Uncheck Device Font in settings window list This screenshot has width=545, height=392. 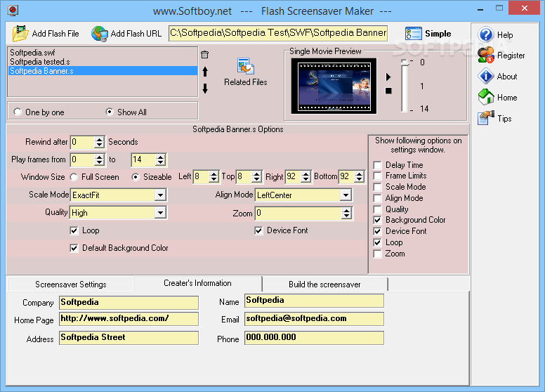pyautogui.click(x=377, y=231)
